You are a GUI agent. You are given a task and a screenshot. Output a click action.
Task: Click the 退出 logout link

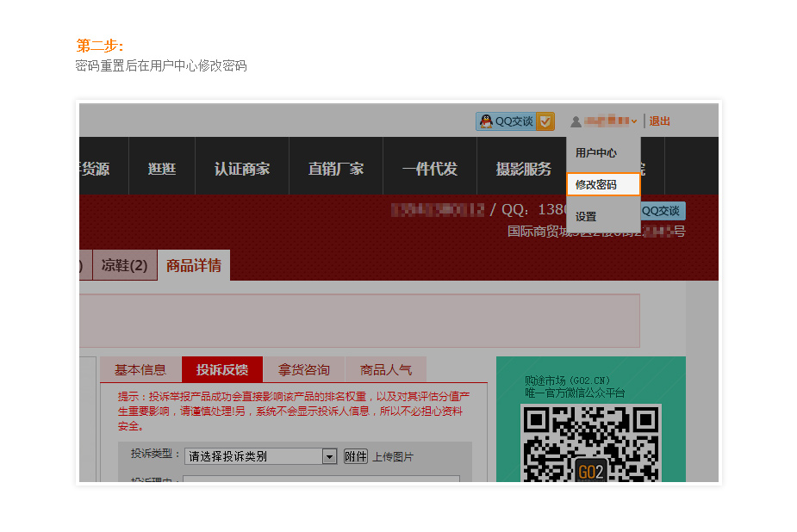[x=660, y=121]
